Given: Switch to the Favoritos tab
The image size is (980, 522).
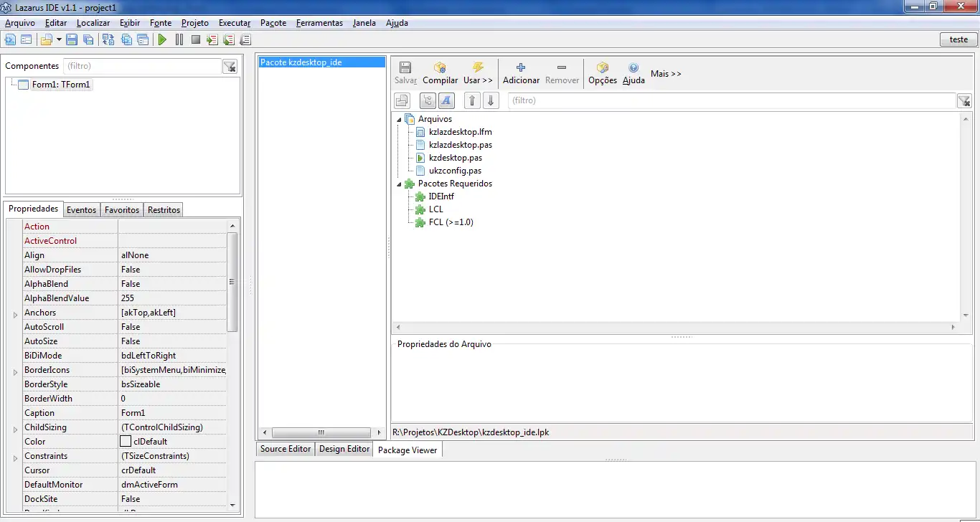Looking at the screenshot, I should 122,210.
